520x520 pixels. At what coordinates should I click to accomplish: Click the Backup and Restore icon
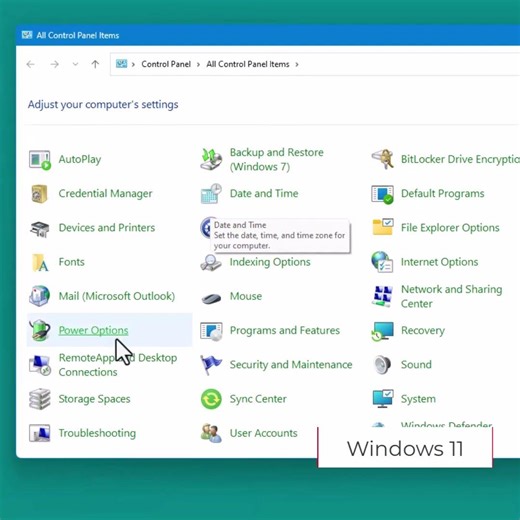(x=211, y=159)
